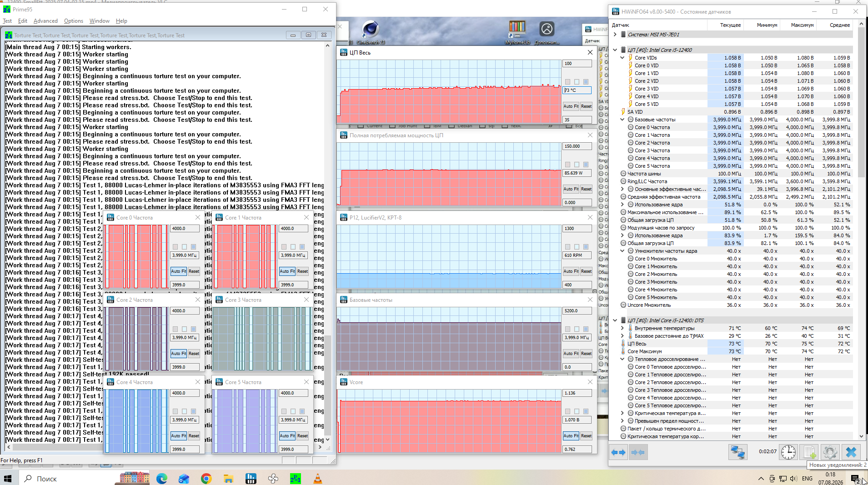Open HWiNFO remote monitoring network icon
This screenshot has height=485, width=868.
pyautogui.click(x=738, y=452)
